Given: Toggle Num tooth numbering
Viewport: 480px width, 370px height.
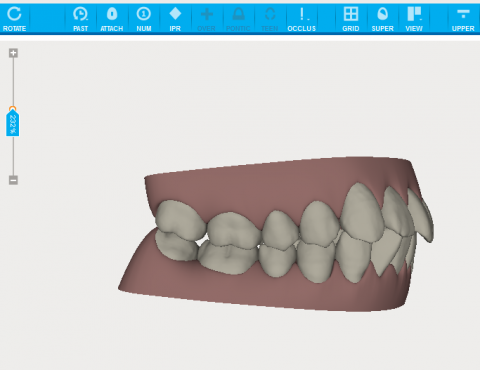Looking at the screenshot, I should pyautogui.click(x=144, y=19).
